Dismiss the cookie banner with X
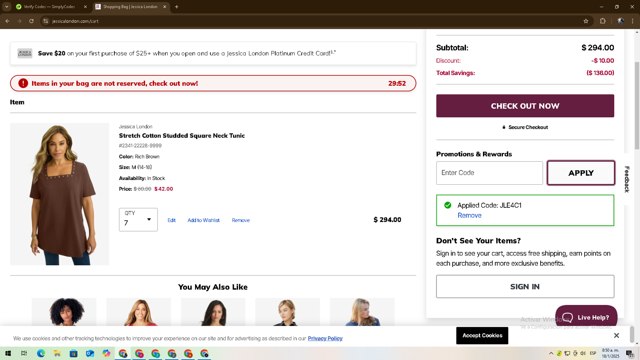Viewport: 640px width, 360px height. point(616,336)
